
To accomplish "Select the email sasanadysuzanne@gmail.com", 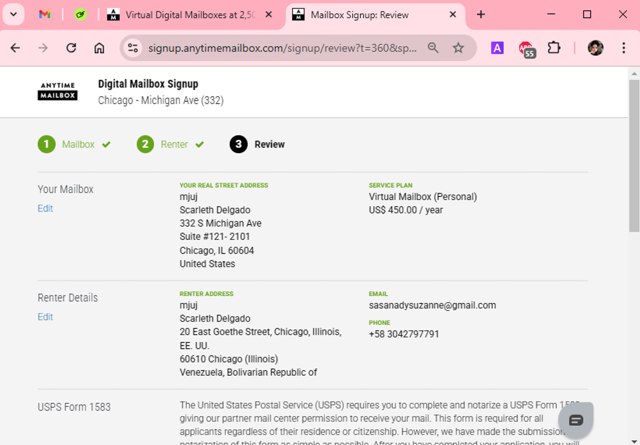I will click(x=432, y=305).
